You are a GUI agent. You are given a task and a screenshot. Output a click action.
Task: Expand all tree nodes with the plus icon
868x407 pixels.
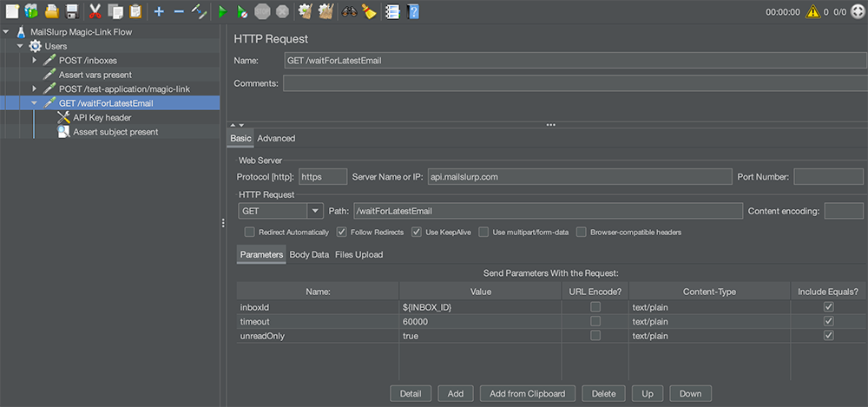pos(159,11)
